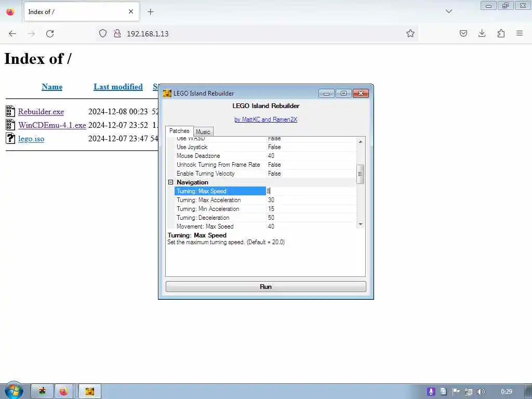Image resolution: width=532 pixels, height=399 pixels.
Task: Click the property grid scrollbar thumb
Action: pos(361,174)
